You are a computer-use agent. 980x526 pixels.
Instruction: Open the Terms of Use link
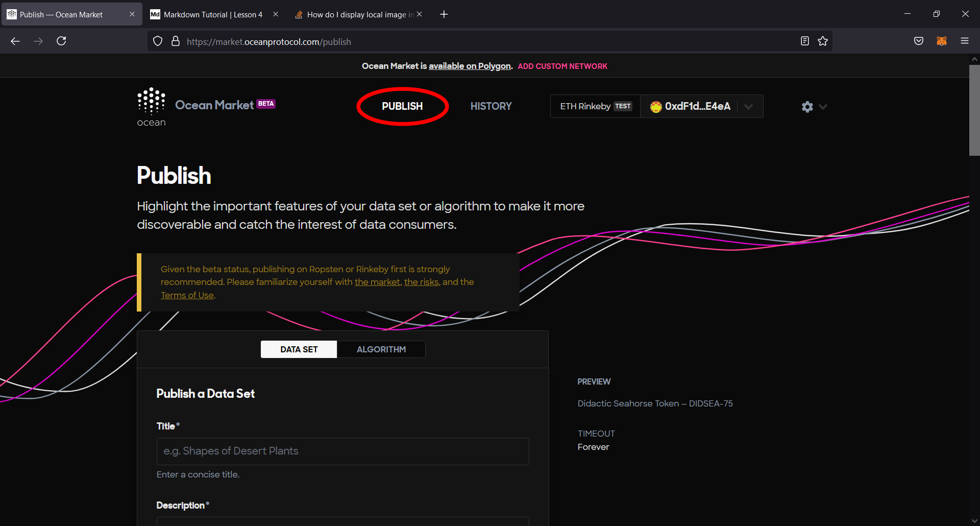187,295
